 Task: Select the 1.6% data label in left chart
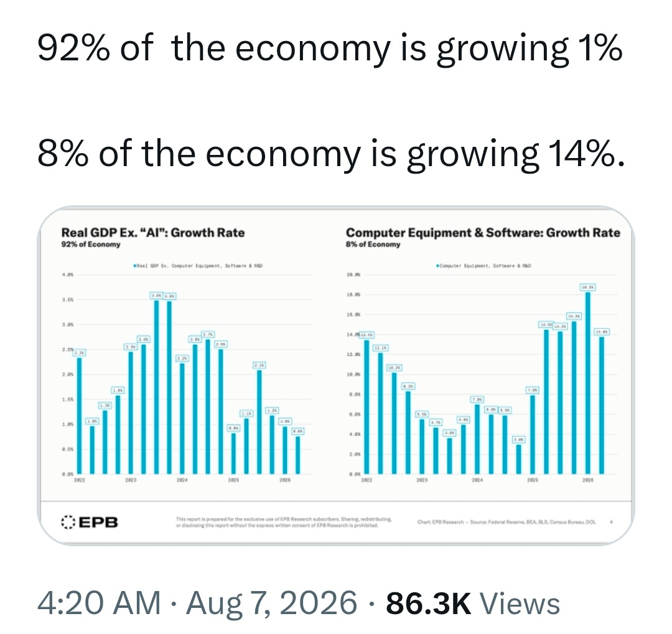(118, 390)
